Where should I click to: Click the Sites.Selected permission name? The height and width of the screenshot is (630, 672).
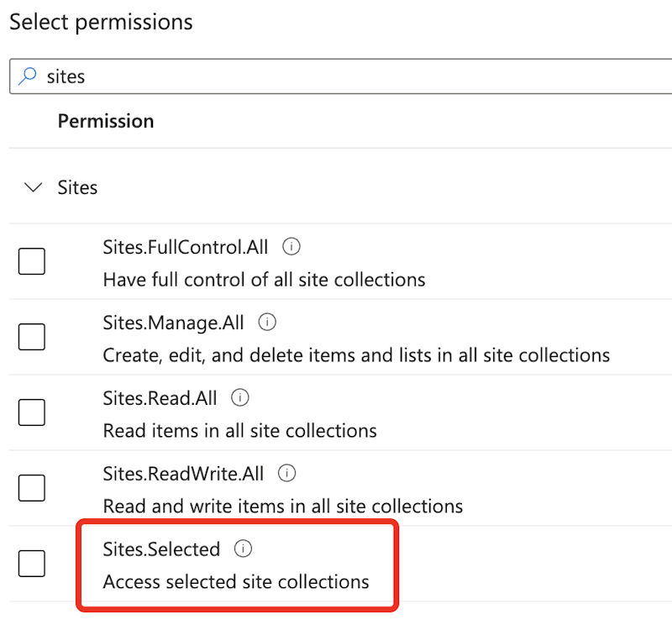pos(161,549)
